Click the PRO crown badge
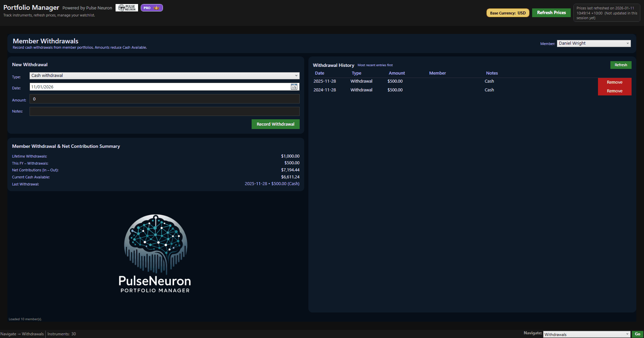Screen dimensions: 644x338 tap(152, 8)
